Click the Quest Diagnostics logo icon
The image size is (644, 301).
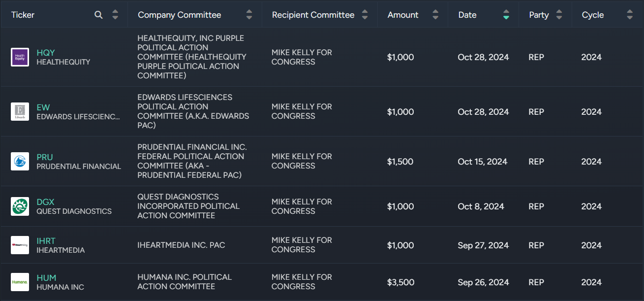point(20,206)
